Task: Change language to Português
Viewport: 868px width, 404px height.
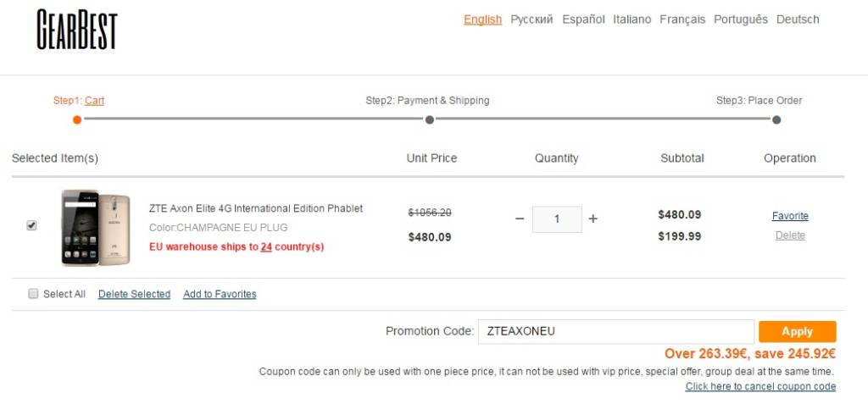Action: pos(741,19)
